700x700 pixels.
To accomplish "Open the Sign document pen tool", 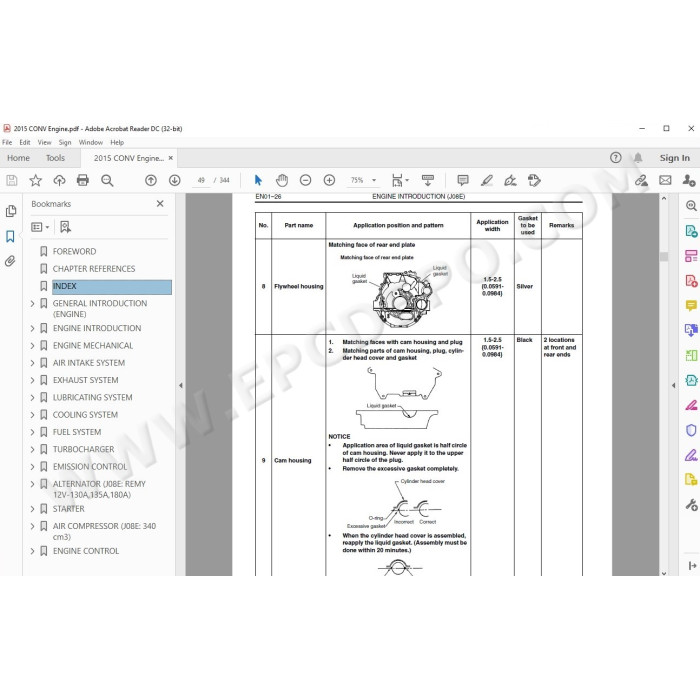I will tap(510, 180).
